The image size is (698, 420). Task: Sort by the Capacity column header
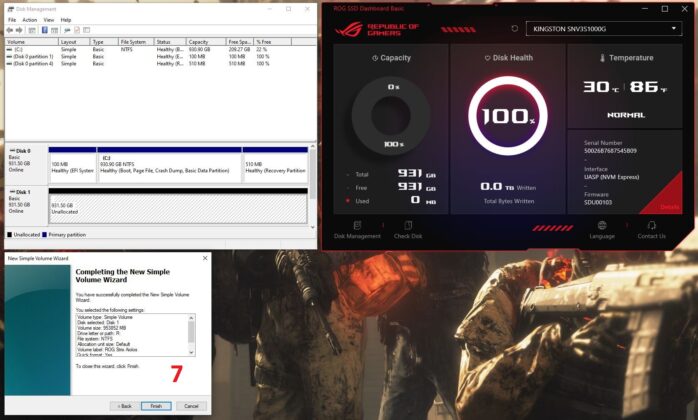pos(206,42)
